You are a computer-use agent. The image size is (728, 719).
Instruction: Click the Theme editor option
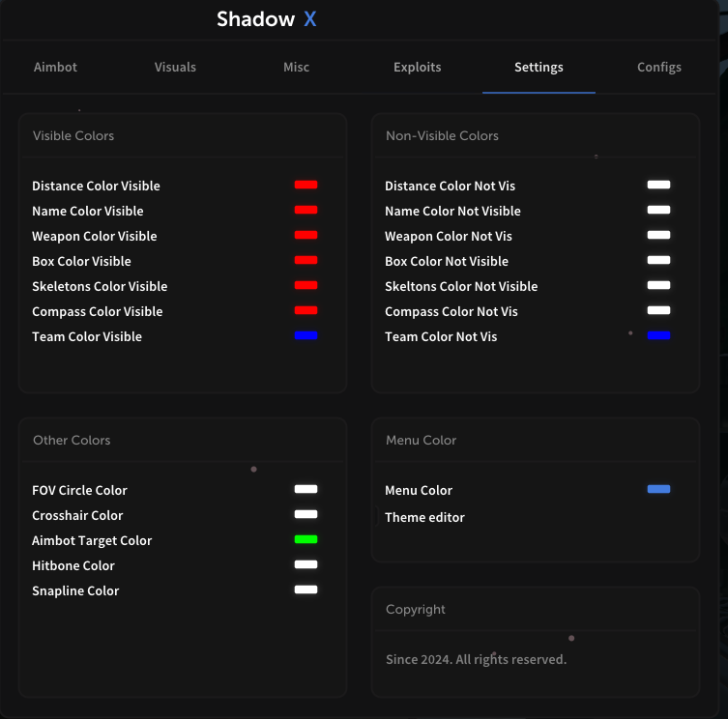pyautogui.click(x=424, y=518)
